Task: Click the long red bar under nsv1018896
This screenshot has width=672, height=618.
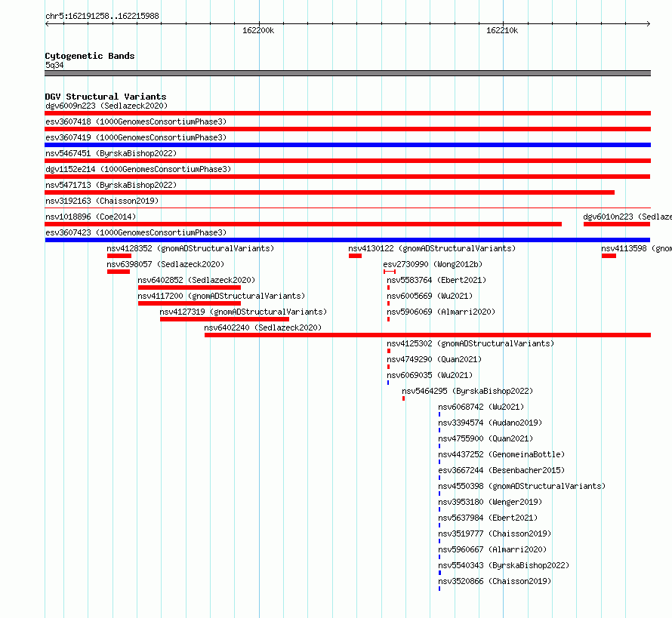Action: [x=303, y=224]
